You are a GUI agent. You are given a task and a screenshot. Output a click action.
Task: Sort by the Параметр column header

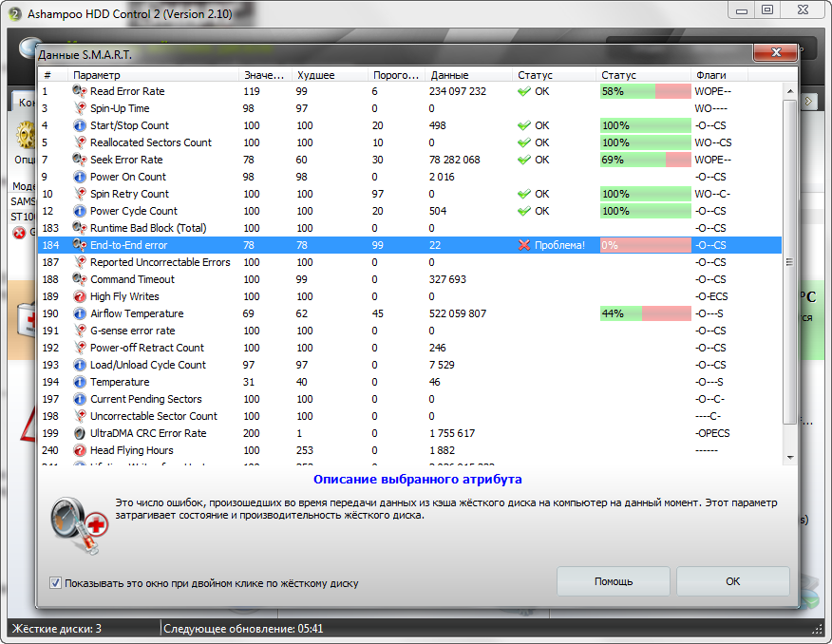click(x=153, y=75)
